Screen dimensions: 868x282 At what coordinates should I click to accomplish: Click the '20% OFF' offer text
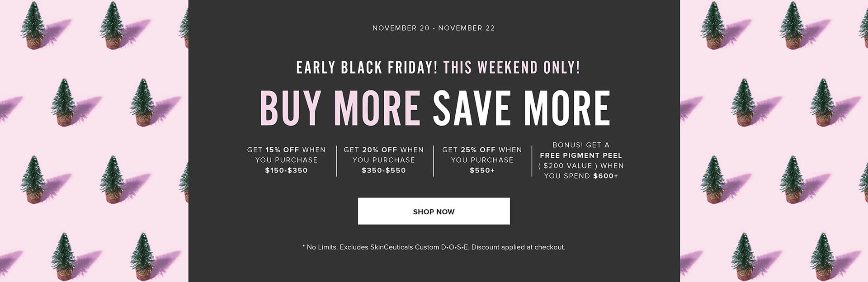[x=380, y=150]
